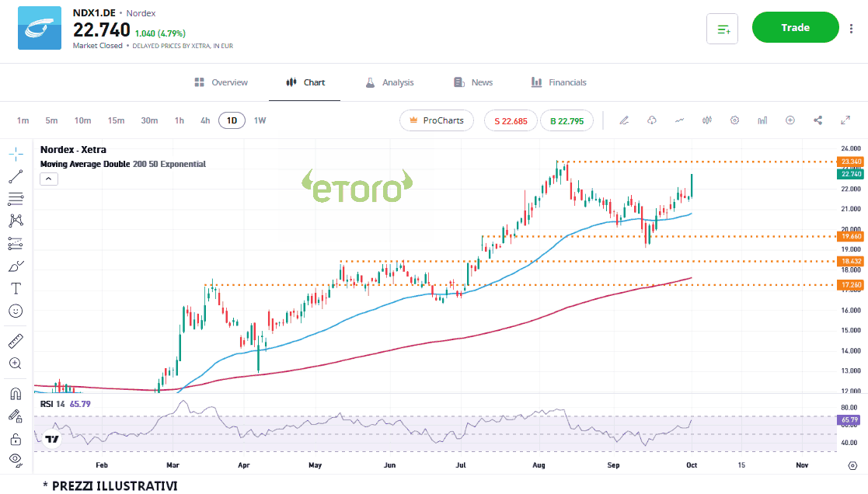Image resolution: width=868 pixels, height=494 pixels.
Task: Select the ruler measure tool
Action: 16,340
